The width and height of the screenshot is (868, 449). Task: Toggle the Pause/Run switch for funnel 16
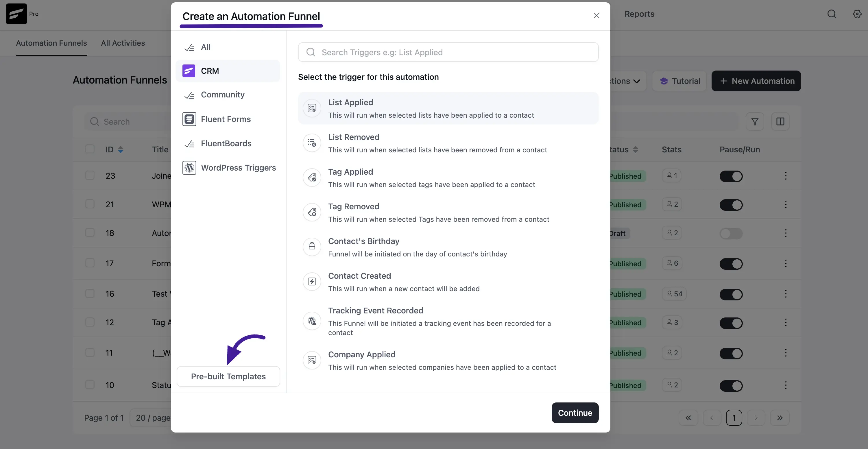[x=731, y=294]
